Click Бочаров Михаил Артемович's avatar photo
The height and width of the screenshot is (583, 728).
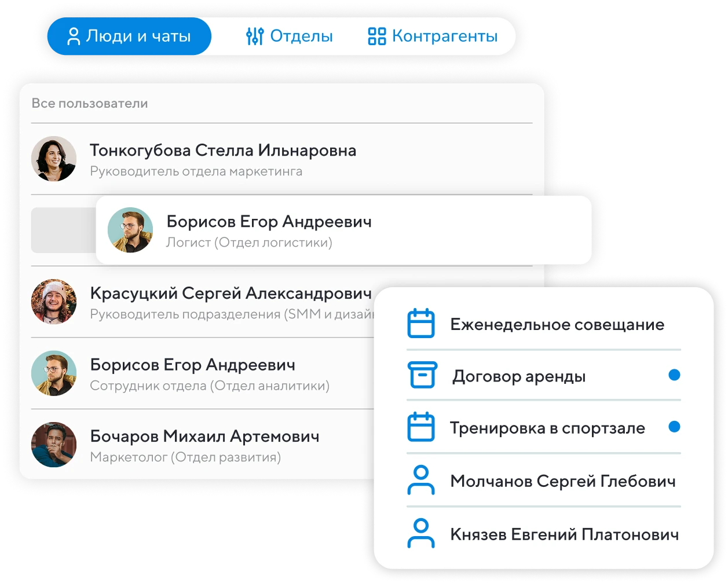click(x=54, y=445)
